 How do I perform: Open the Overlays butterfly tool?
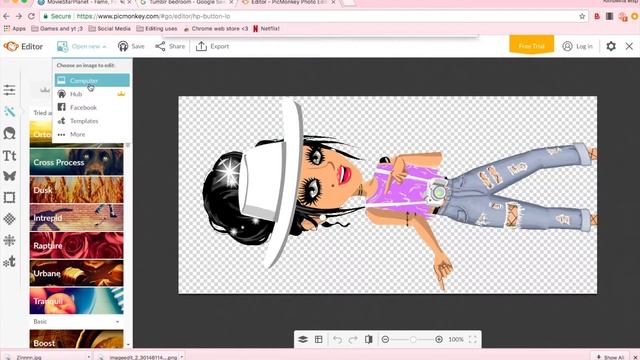coord(9,176)
